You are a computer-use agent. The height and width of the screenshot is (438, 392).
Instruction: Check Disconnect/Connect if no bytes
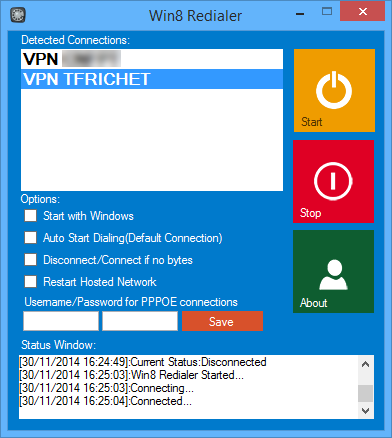click(31, 260)
